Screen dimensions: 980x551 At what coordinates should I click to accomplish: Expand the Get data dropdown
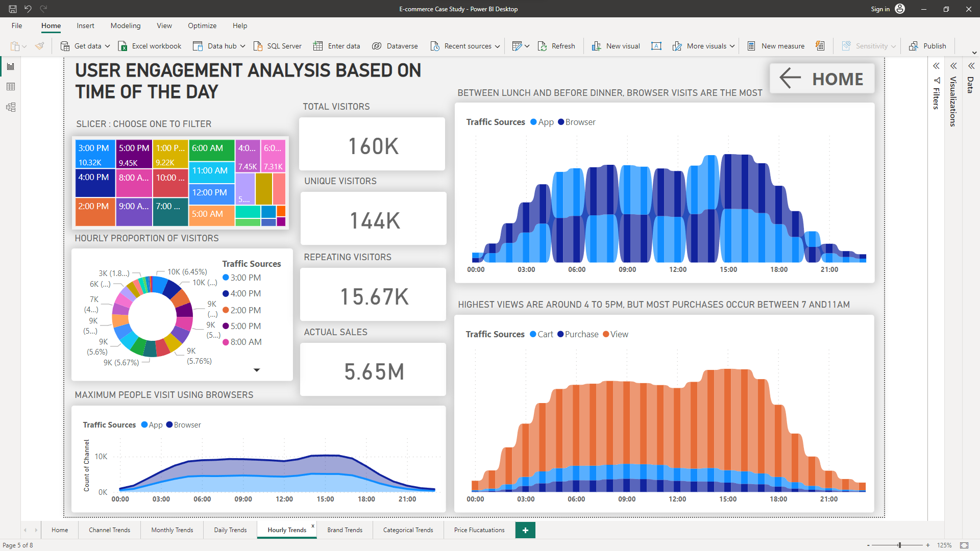pos(108,46)
